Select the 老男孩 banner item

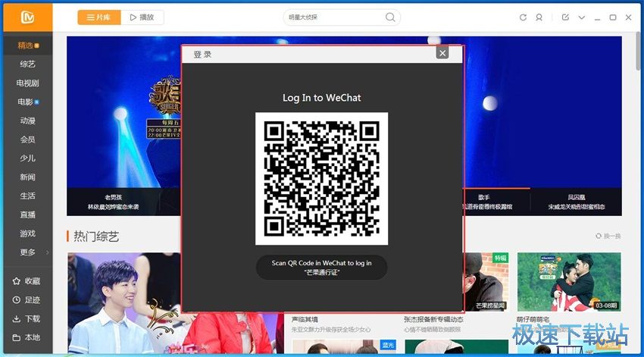114,202
